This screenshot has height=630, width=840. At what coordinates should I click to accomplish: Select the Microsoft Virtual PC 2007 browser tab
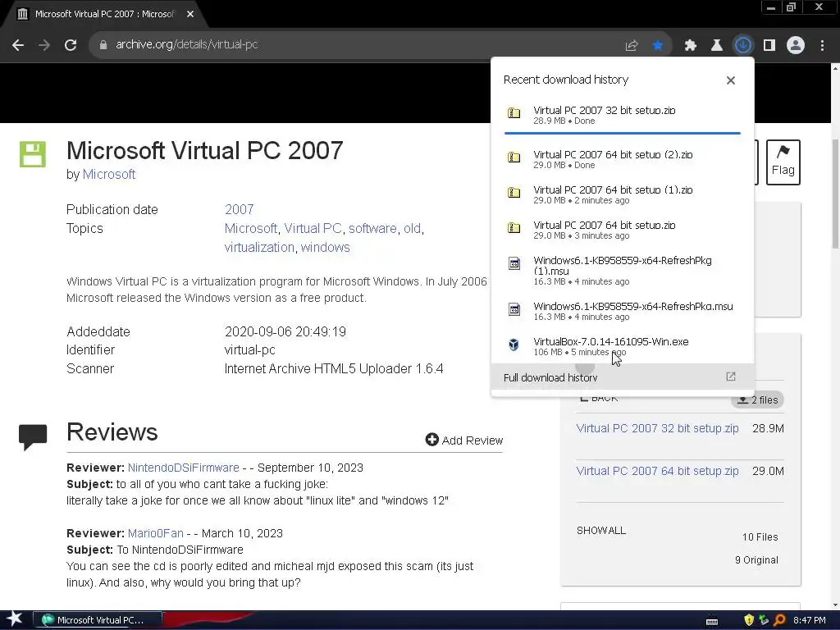coord(104,15)
